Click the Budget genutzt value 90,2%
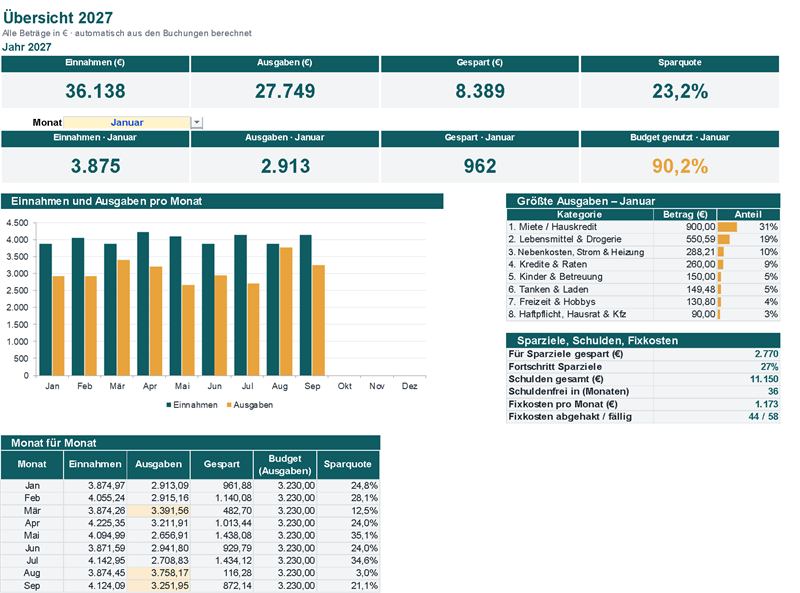The height and width of the screenshot is (593, 800). click(x=680, y=166)
